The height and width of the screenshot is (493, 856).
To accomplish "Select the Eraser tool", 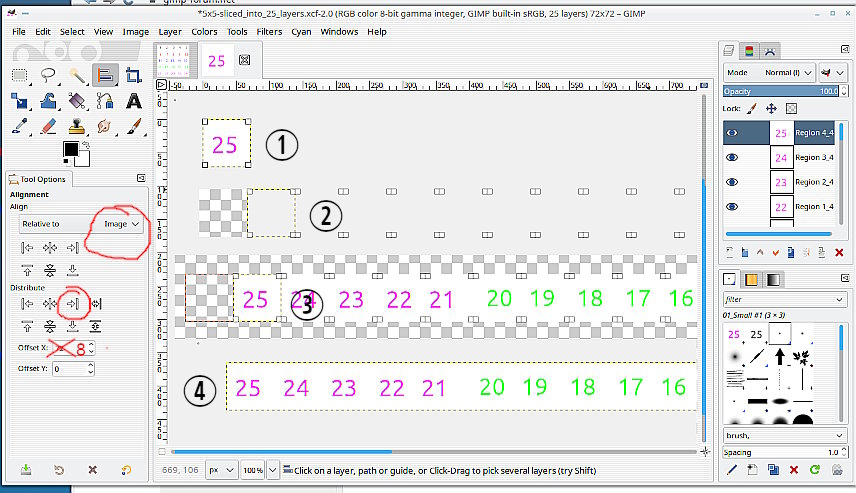I will coord(49,127).
